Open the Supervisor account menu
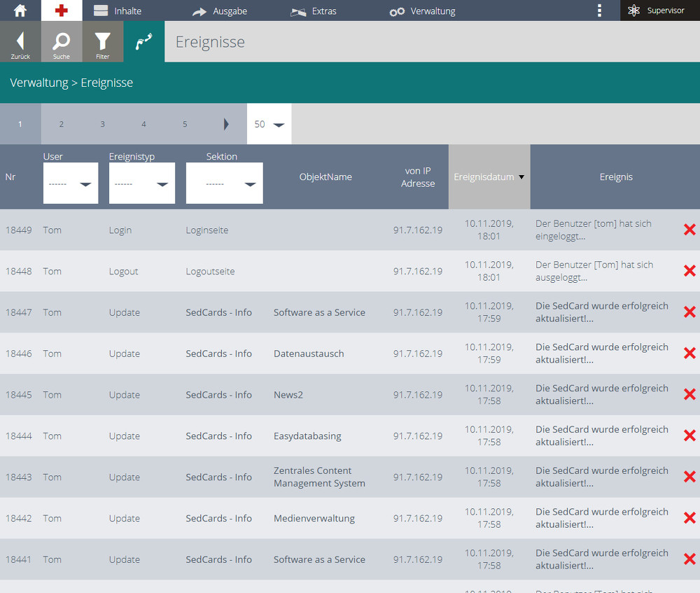Screen dimensions: 700x593 [x=660, y=11]
